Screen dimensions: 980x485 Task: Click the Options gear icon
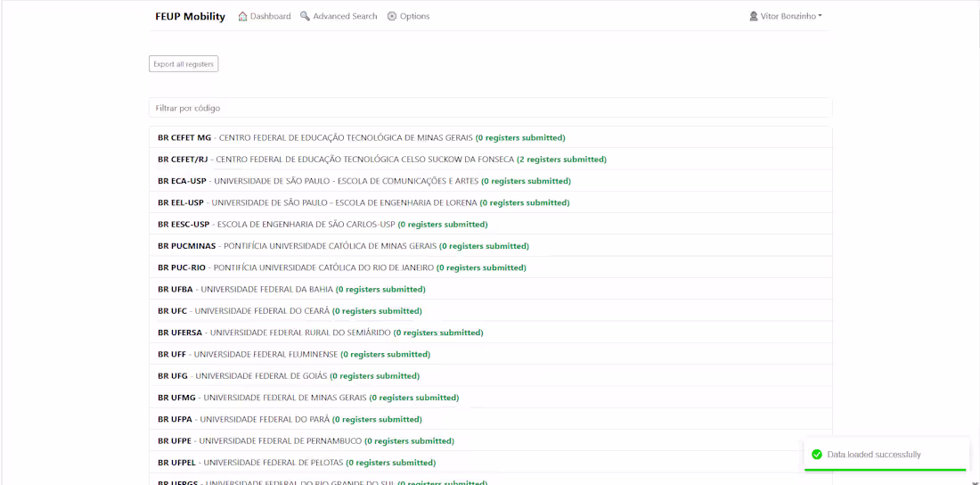tap(392, 16)
